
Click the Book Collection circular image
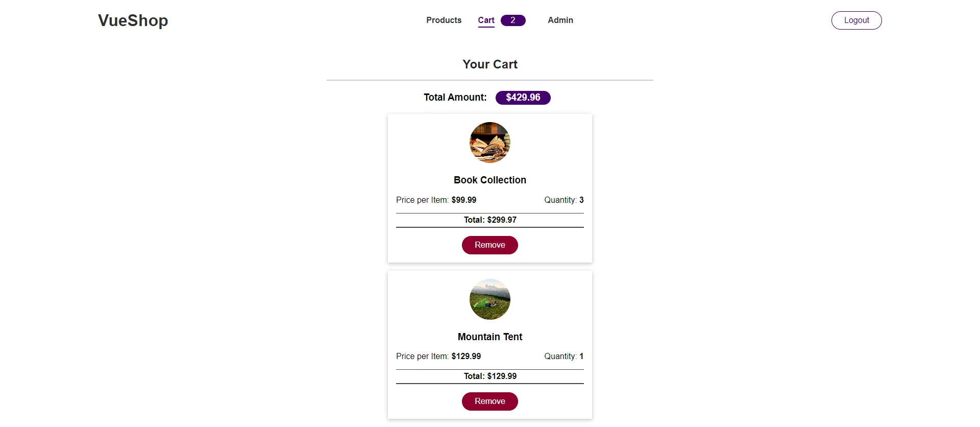tap(489, 143)
